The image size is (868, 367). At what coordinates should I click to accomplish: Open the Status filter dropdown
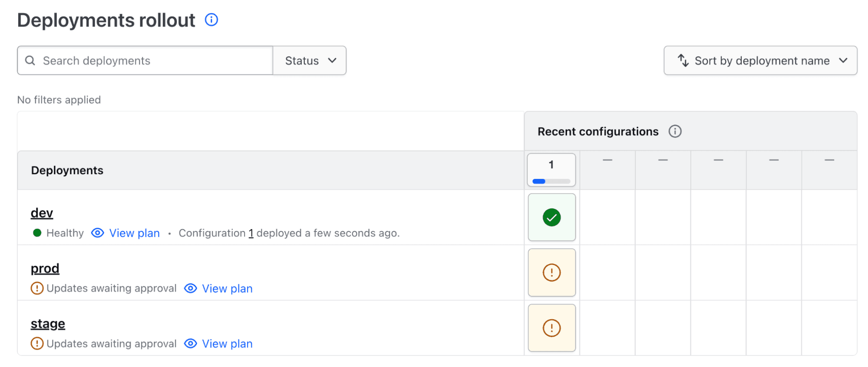click(x=310, y=60)
